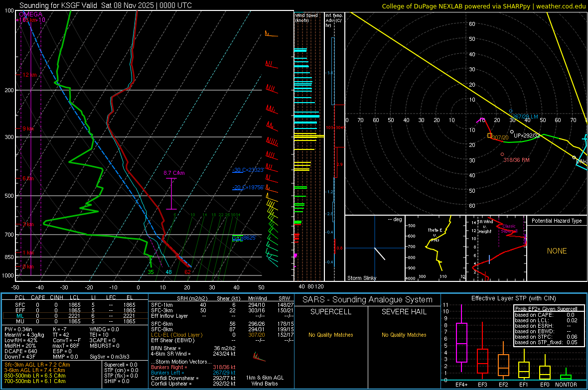Click the UP=292/32 hodograph label
This screenshot has width=588, height=390.
click(527, 135)
